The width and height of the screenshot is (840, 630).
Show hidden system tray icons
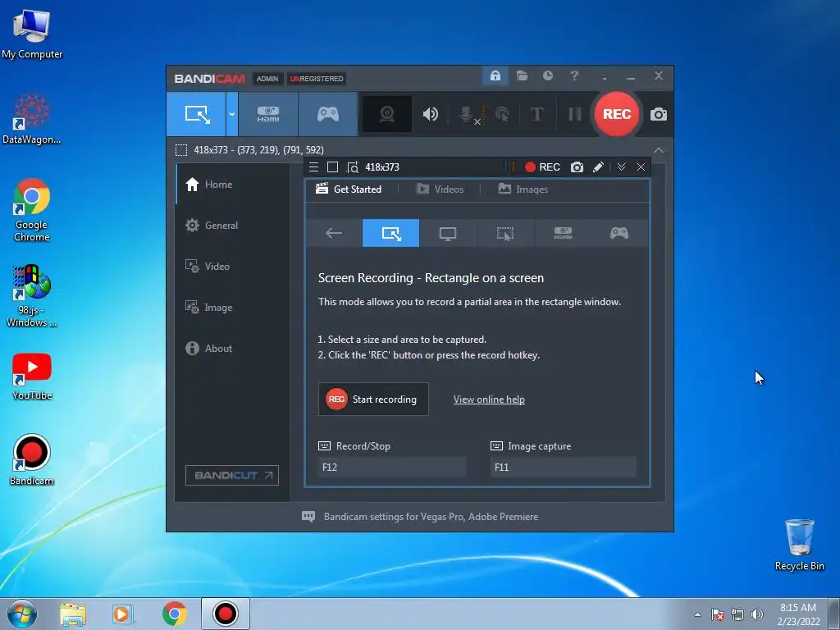tap(697, 614)
